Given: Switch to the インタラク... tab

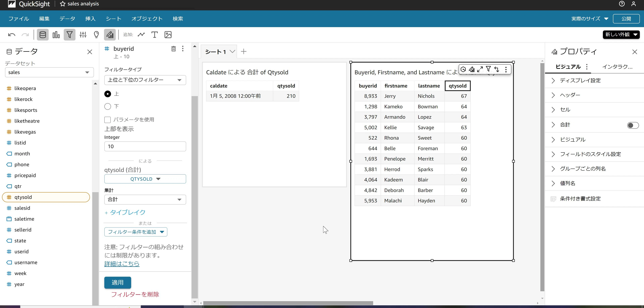Looking at the screenshot, I should tap(617, 67).
